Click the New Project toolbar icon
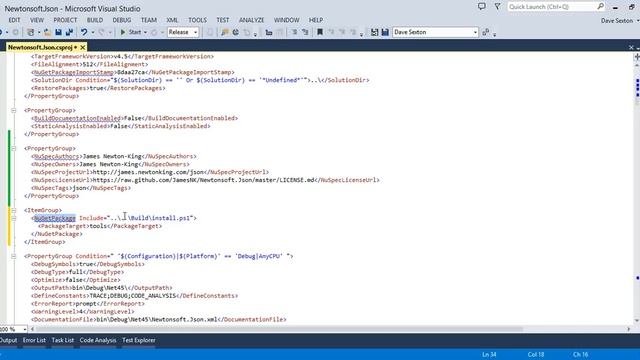 31,32
